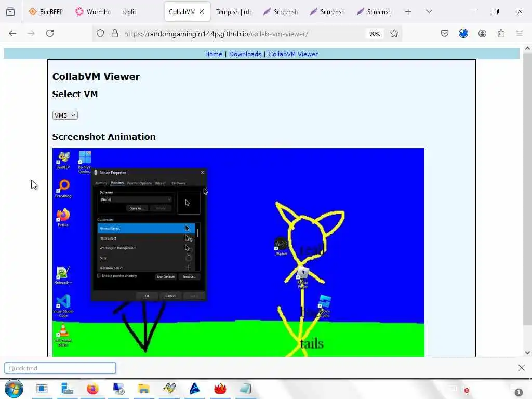Toggle Enable pointer shadow checkbox

click(x=99, y=276)
